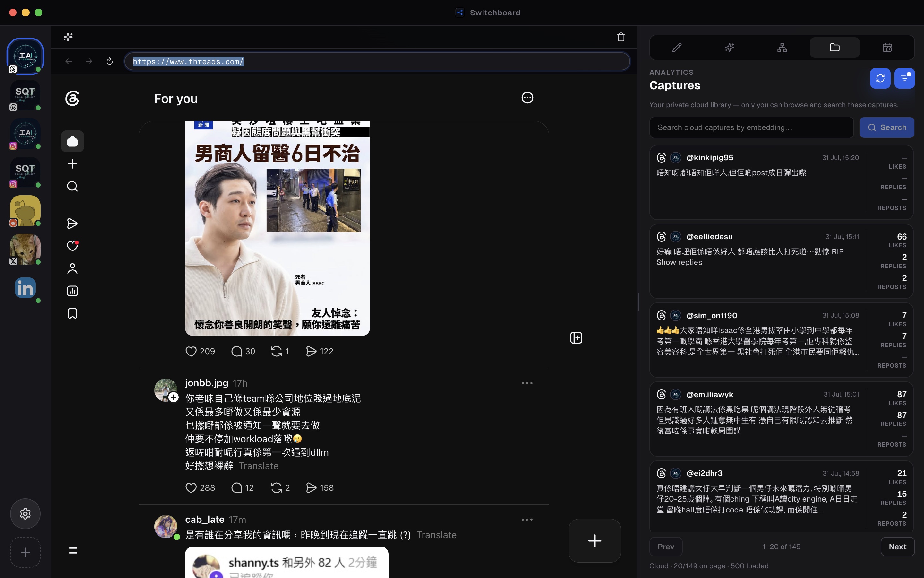Click the large floating plus compose button
Image resolution: width=924 pixels, height=578 pixels.
595,540
